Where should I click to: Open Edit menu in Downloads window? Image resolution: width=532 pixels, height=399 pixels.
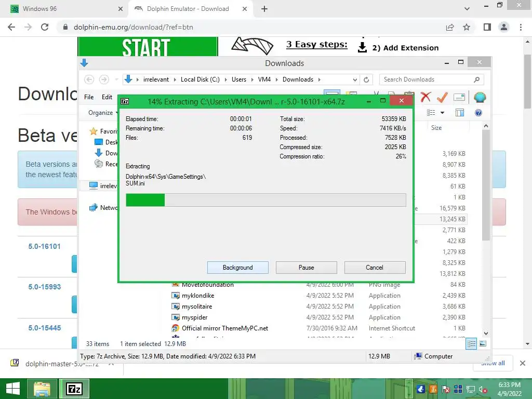point(107,97)
